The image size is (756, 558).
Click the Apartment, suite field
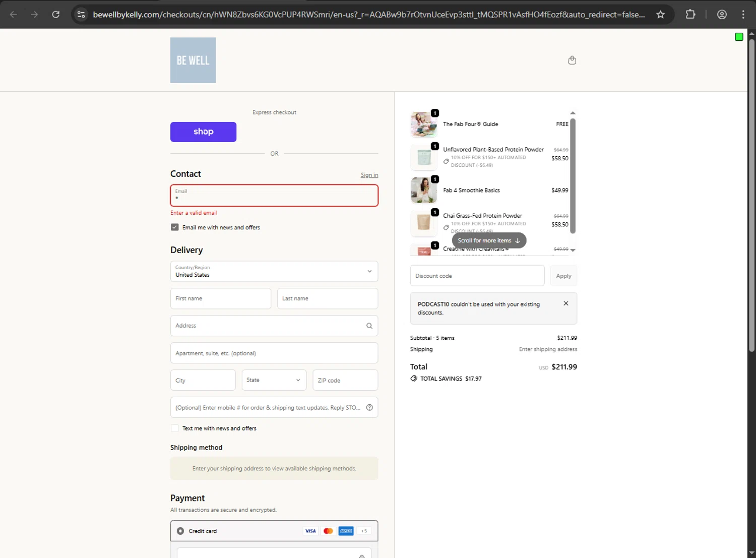(274, 353)
